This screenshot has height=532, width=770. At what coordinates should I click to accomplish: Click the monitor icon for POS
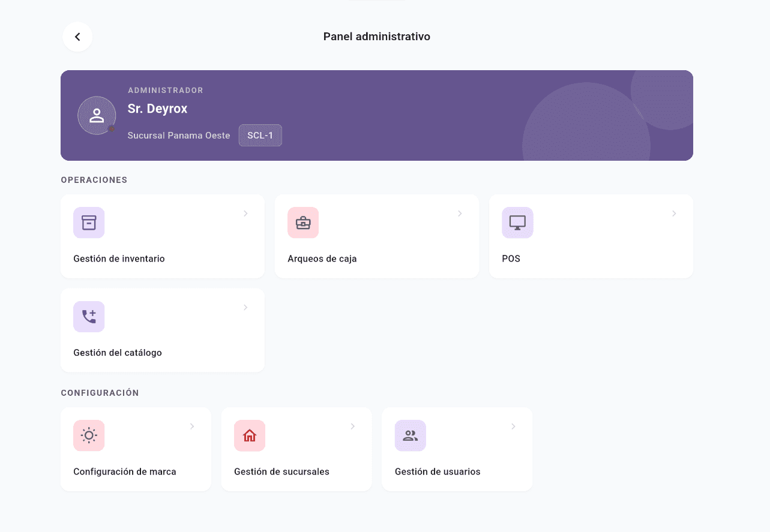click(517, 223)
